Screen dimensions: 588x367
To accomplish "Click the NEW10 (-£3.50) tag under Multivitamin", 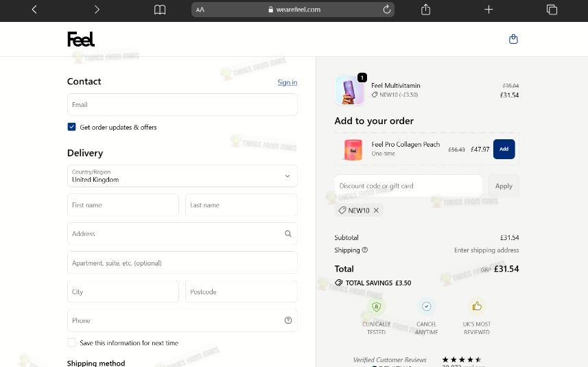I will point(395,95).
